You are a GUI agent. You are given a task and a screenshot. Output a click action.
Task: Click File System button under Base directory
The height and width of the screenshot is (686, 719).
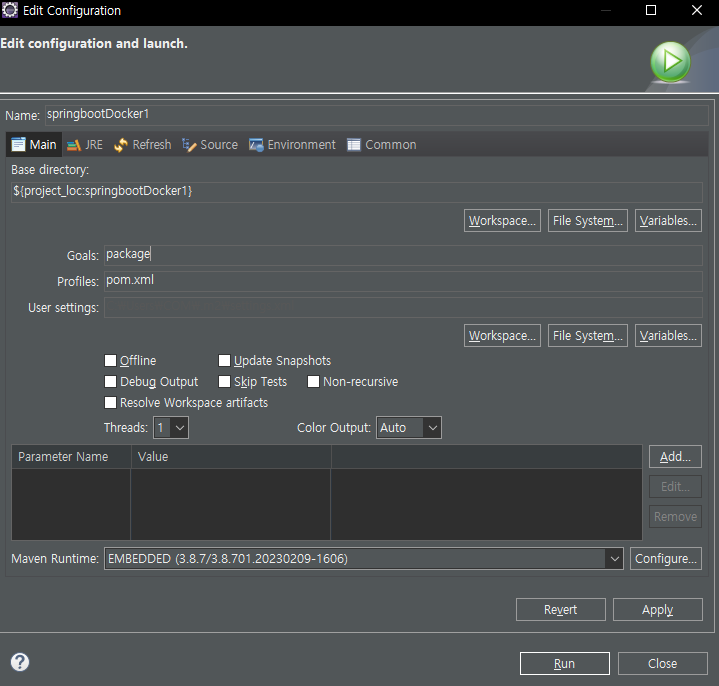click(x=587, y=221)
